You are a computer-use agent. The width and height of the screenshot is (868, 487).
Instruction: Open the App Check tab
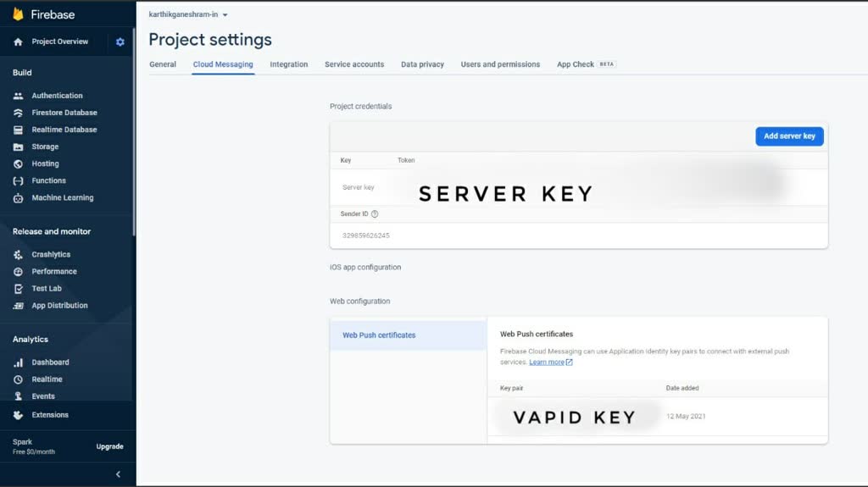(x=587, y=64)
